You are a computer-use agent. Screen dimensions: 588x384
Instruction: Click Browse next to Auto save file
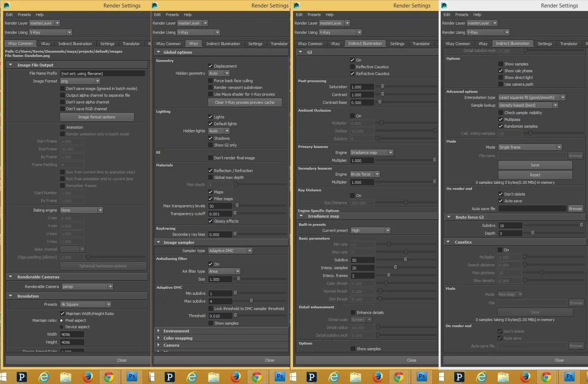point(575,209)
